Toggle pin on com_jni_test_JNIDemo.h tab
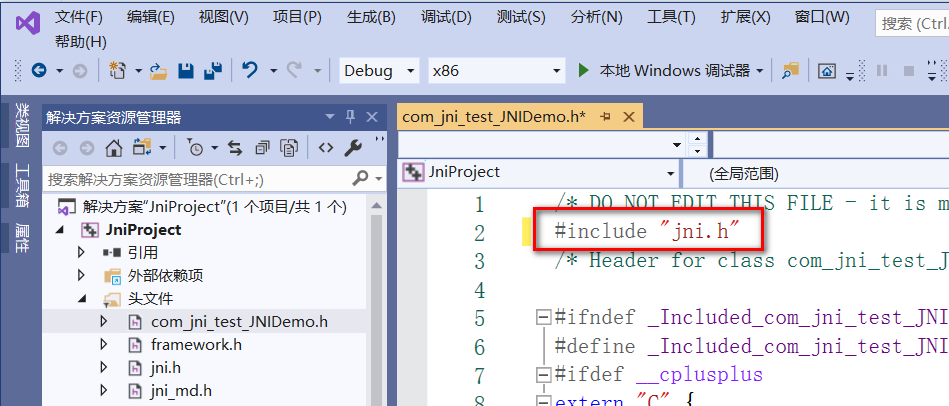Screen dimensions: 949x406 606,117
